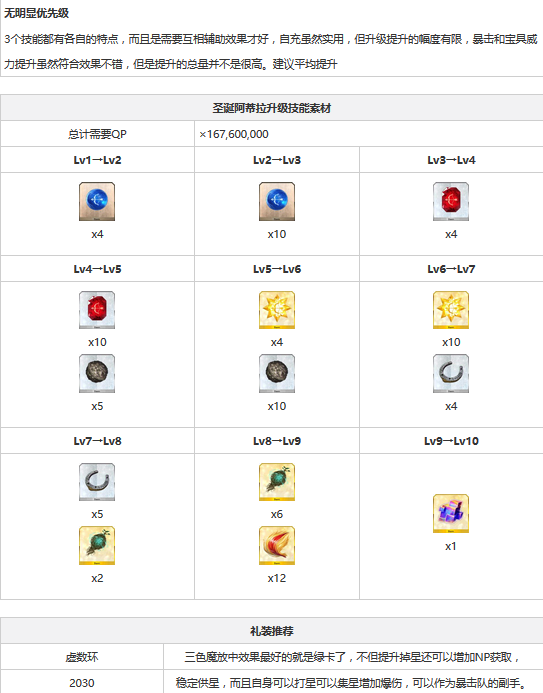Screen dimensions: 543x693
Task: Click the red archer monument icon under Lv3→Lv4
Action: click(x=451, y=201)
